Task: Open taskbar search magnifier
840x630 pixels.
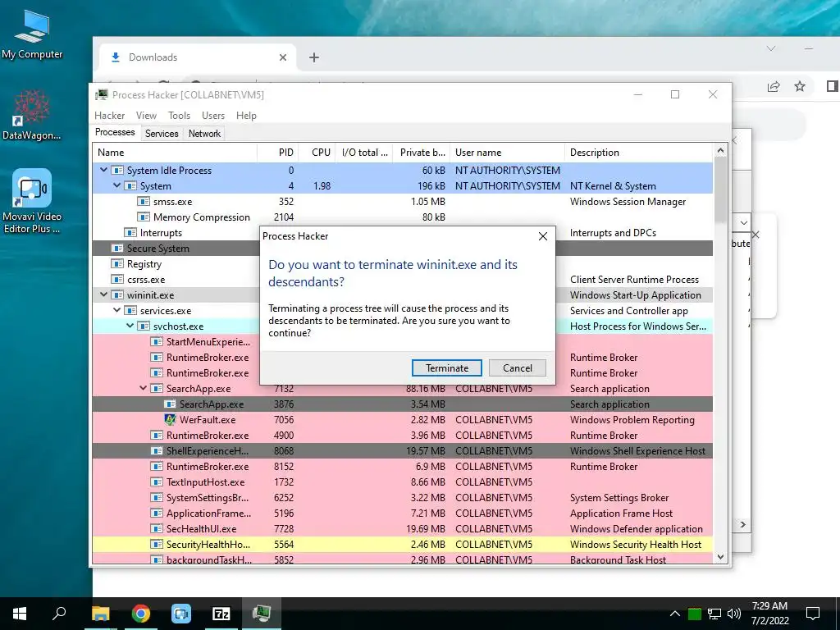Action: pyautogui.click(x=59, y=614)
